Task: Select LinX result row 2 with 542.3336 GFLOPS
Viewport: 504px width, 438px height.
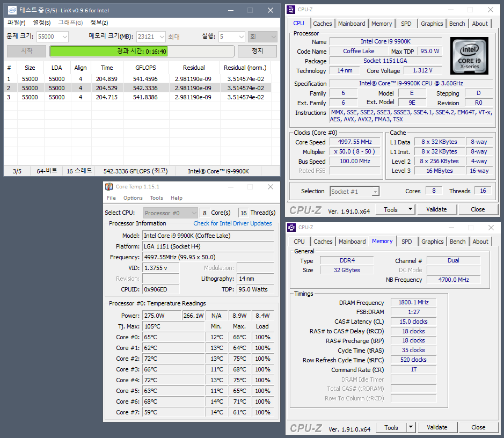Action: 137,88
